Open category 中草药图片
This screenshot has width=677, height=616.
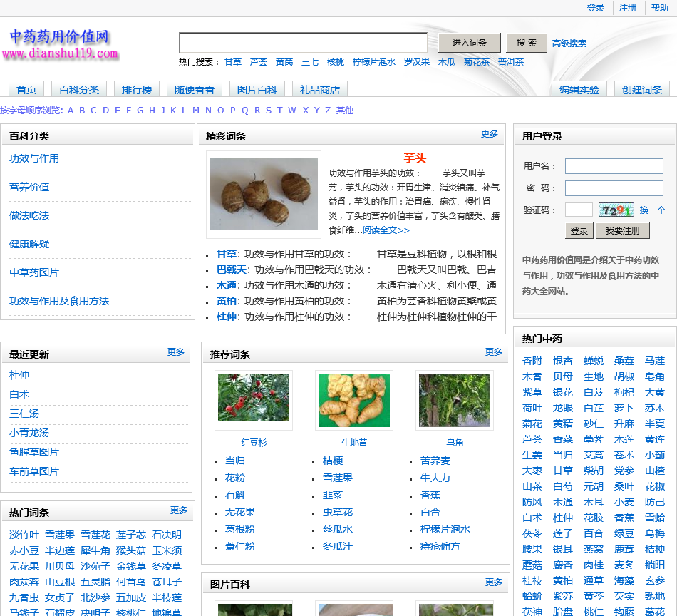[x=34, y=272]
